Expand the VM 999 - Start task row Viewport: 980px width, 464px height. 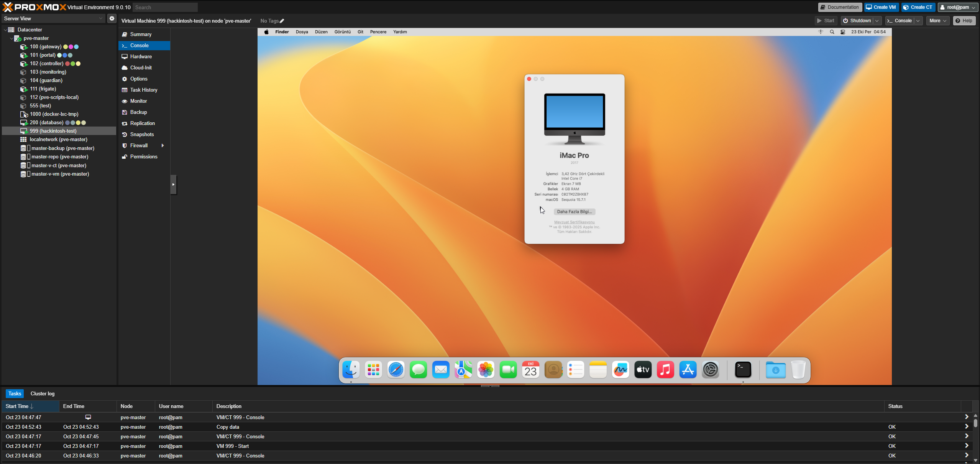(967, 446)
